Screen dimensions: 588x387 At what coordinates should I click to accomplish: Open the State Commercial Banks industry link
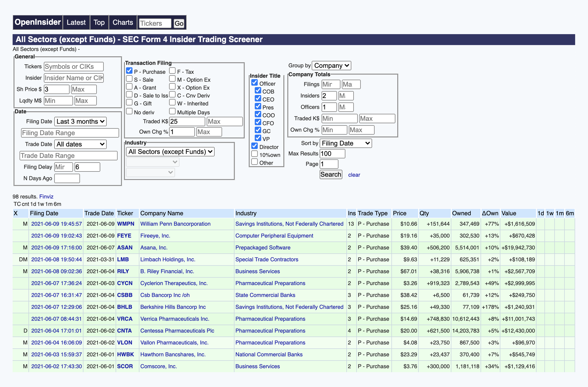point(265,295)
